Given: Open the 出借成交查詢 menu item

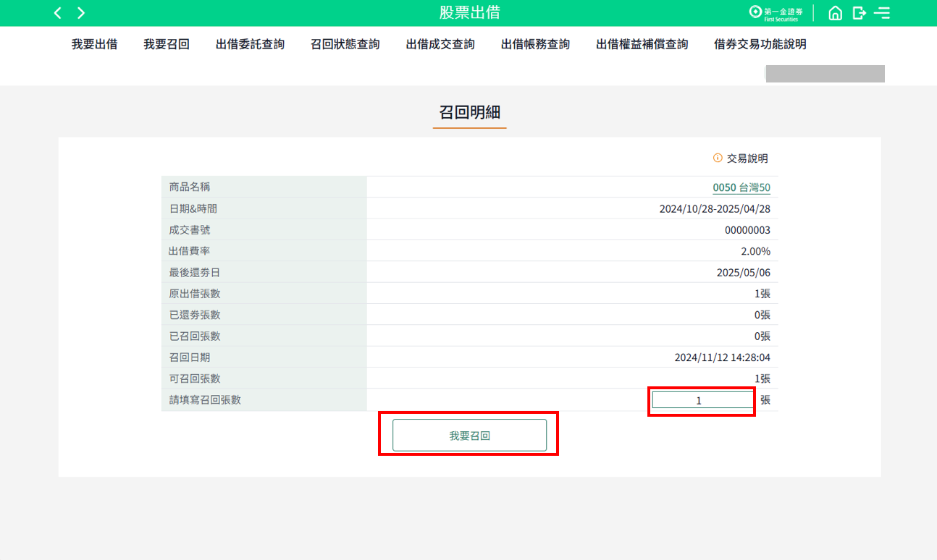Looking at the screenshot, I should coord(440,44).
